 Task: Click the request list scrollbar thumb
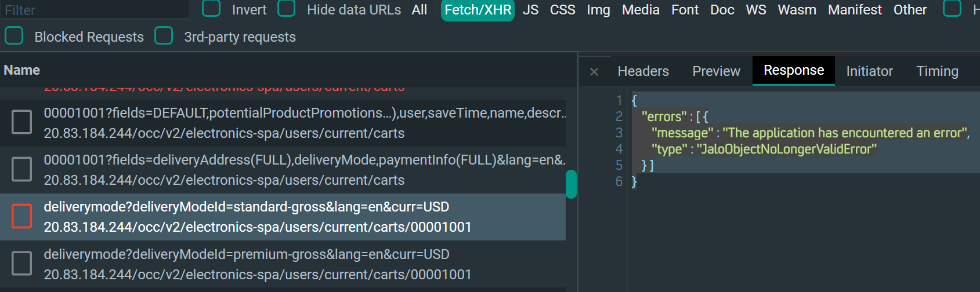click(571, 184)
